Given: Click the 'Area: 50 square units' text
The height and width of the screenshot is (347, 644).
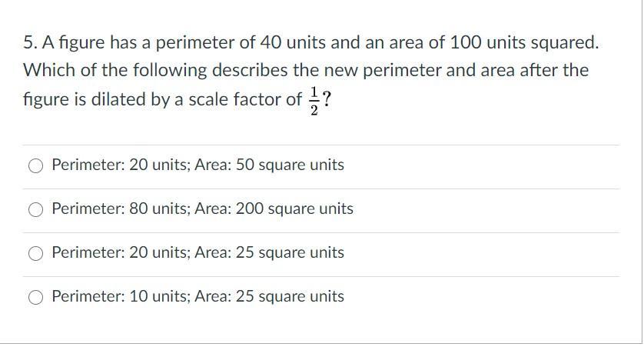Looking at the screenshot, I should point(270,165).
